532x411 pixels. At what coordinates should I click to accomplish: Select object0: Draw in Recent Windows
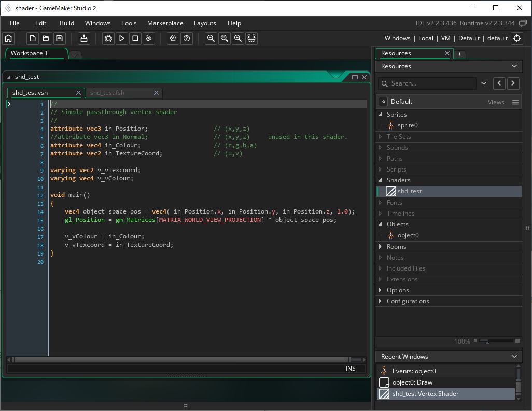click(x=412, y=382)
